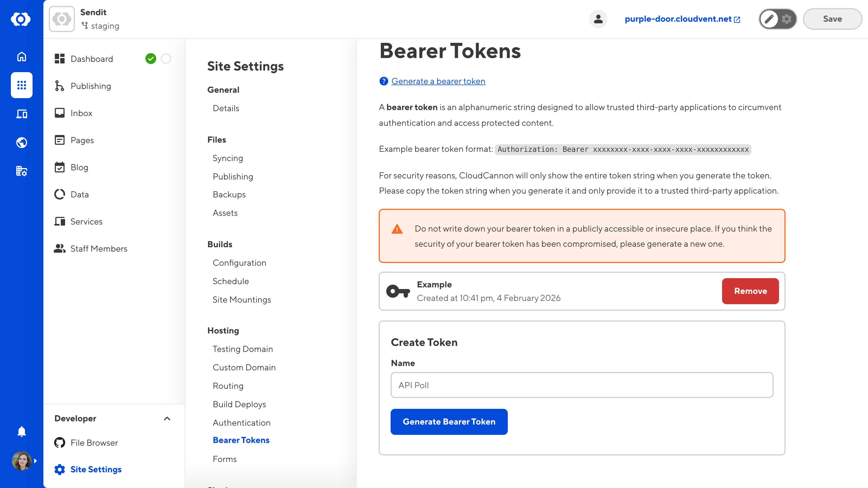Click the green check toggle beside Dashboard
The image size is (868, 488).
point(151,59)
